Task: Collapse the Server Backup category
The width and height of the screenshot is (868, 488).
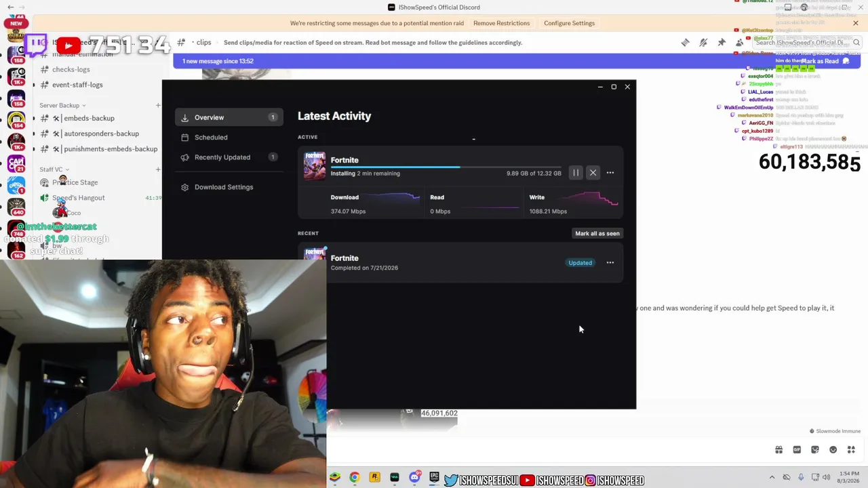Action: coord(62,105)
